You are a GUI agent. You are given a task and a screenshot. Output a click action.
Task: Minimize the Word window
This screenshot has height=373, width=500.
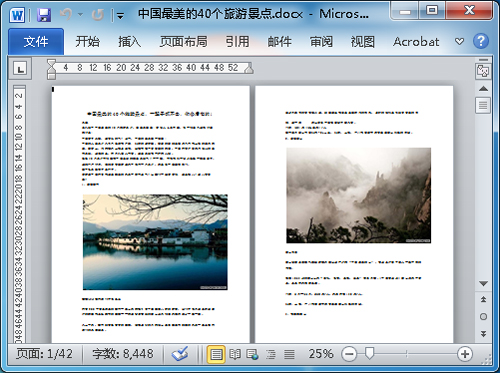[405, 12]
